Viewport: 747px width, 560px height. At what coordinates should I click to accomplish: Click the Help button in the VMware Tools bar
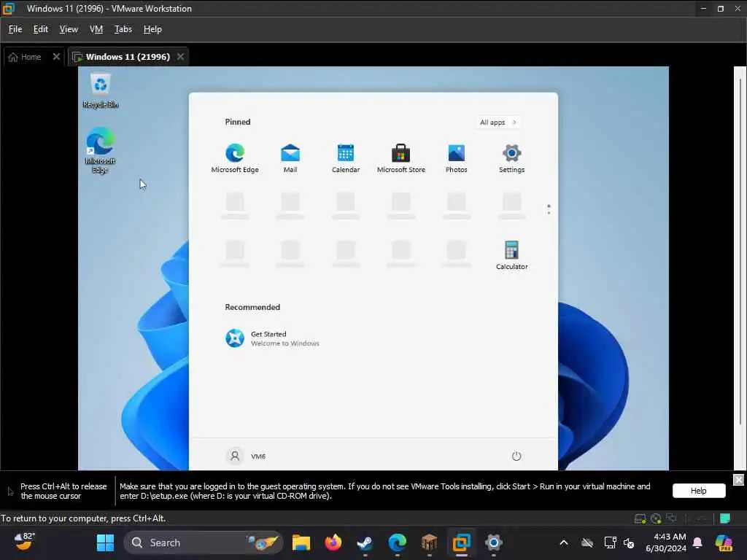(x=698, y=491)
